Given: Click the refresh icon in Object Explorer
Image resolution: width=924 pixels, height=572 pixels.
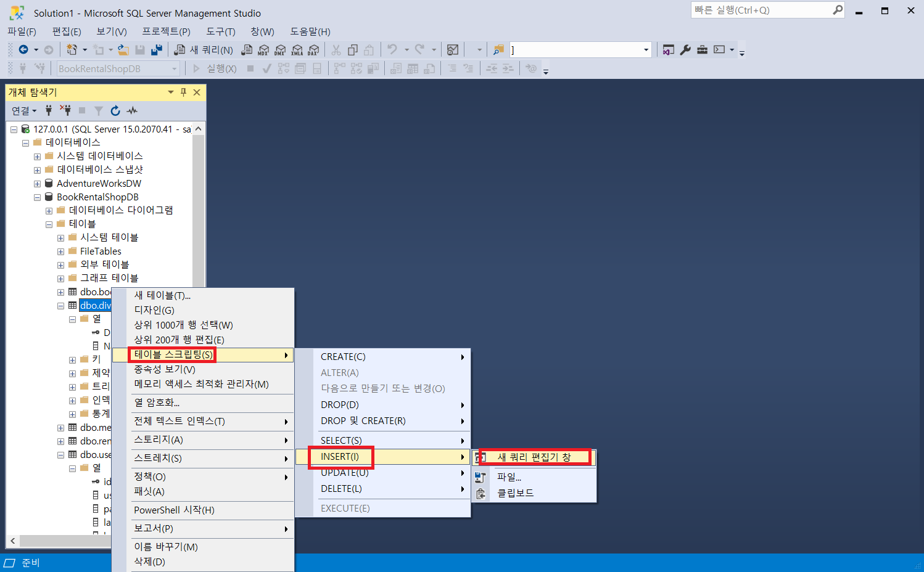Looking at the screenshot, I should [115, 111].
